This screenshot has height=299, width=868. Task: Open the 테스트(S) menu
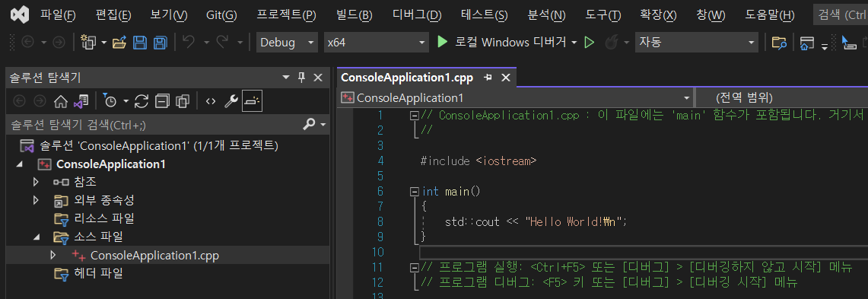click(x=484, y=15)
